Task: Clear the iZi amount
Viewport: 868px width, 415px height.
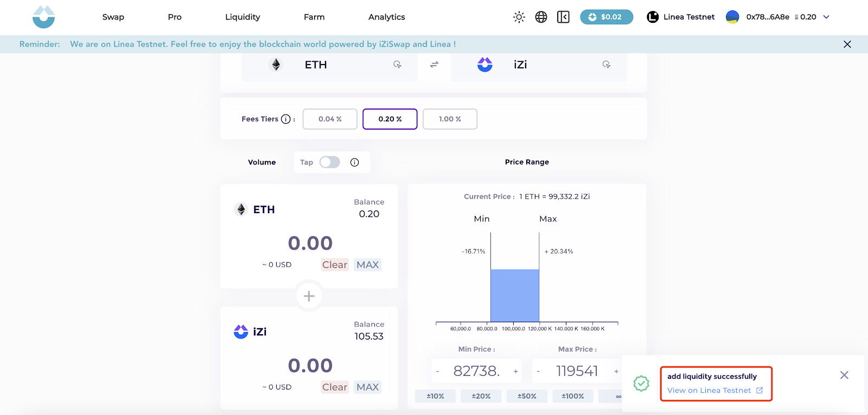Action: 335,387
